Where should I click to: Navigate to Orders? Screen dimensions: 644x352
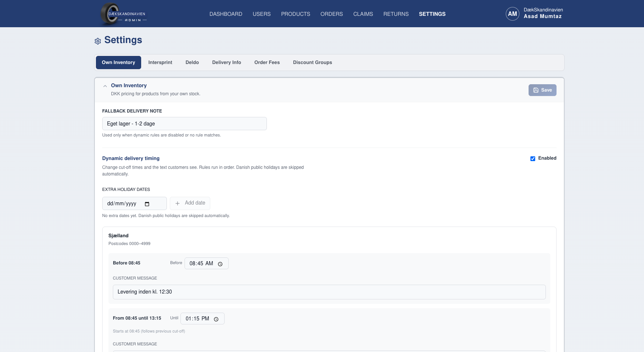[332, 14]
